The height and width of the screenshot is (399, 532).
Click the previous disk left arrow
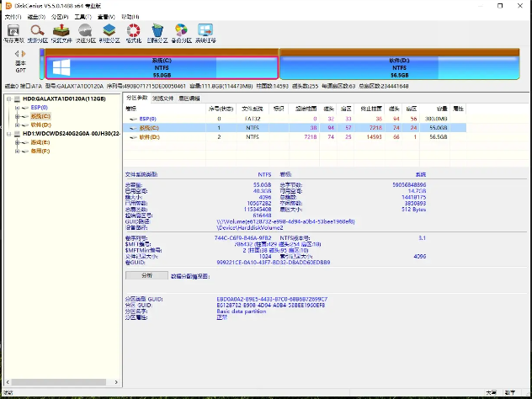coord(17,54)
